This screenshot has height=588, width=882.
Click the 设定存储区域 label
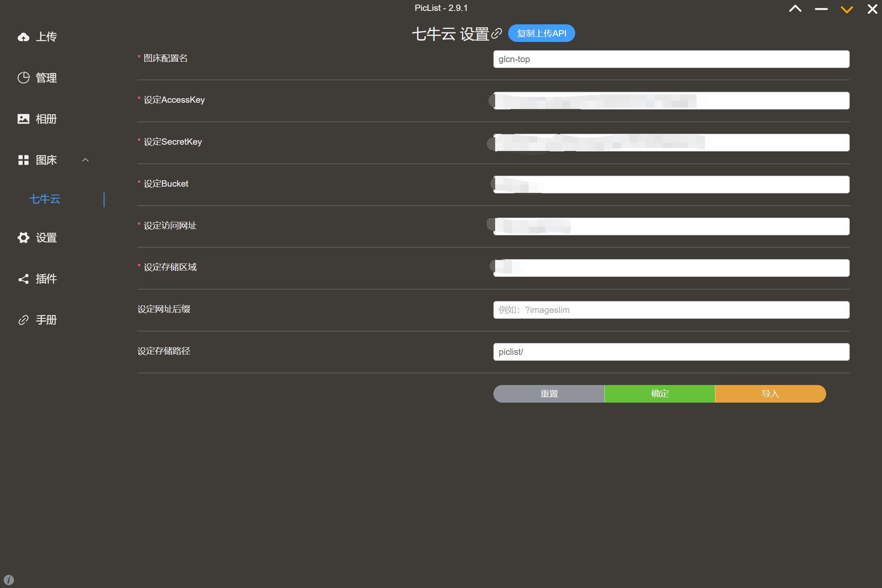pyautogui.click(x=170, y=267)
